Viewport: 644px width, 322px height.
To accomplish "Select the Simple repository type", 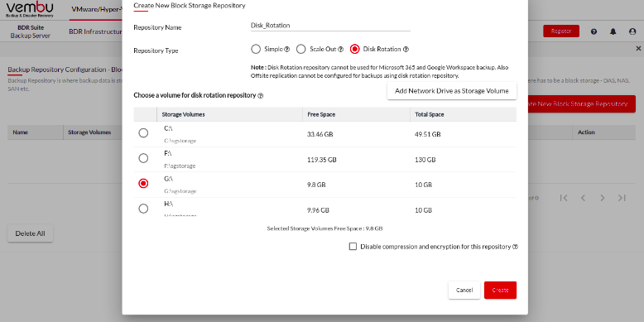I will (256, 50).
